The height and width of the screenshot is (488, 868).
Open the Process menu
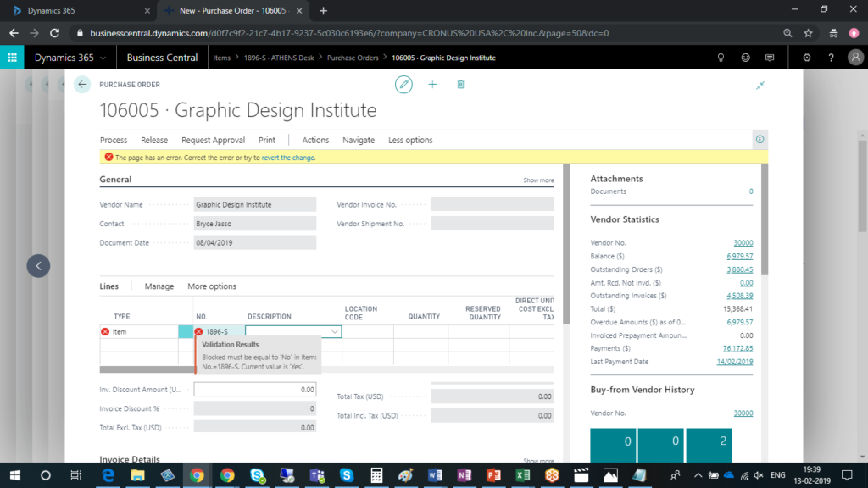pyautogui.click(x=114, y=140)
